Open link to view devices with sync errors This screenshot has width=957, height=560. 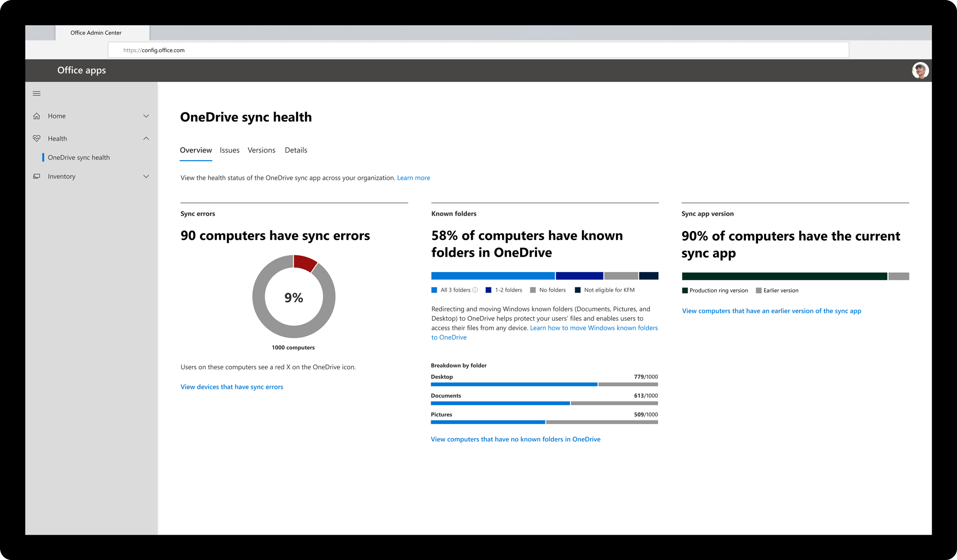coord(232,386)
